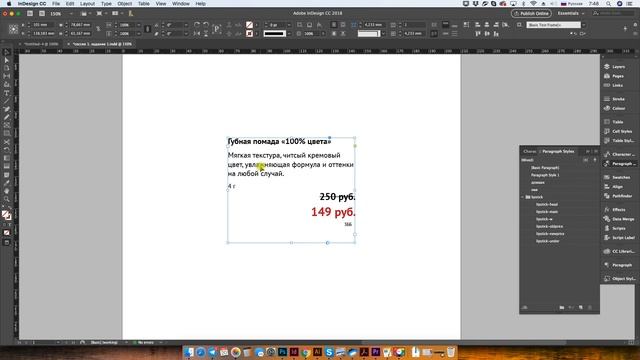640x360 pixels.
Task: Click the Publish Online button
Action: pyautogui.click(x=531, y=13)
